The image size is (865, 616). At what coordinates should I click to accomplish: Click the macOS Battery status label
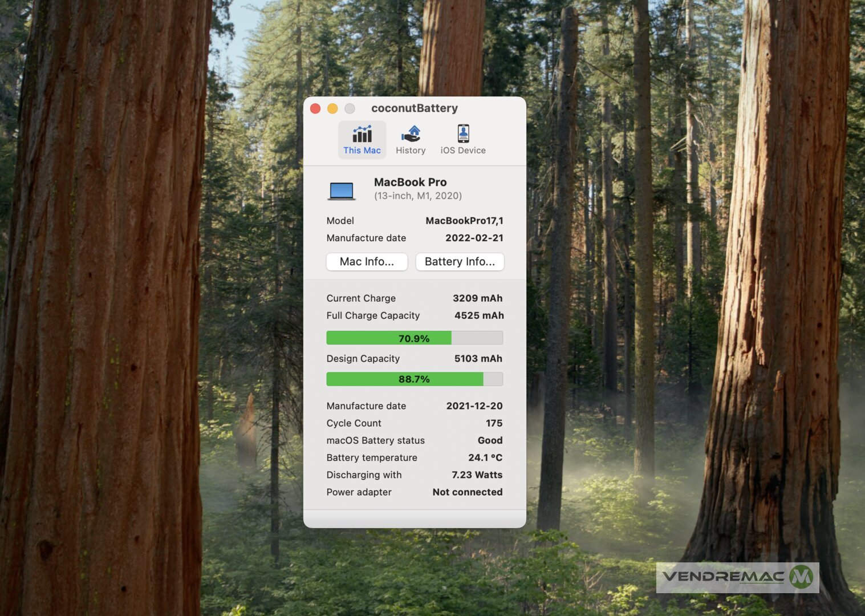[x=376, y=440]
